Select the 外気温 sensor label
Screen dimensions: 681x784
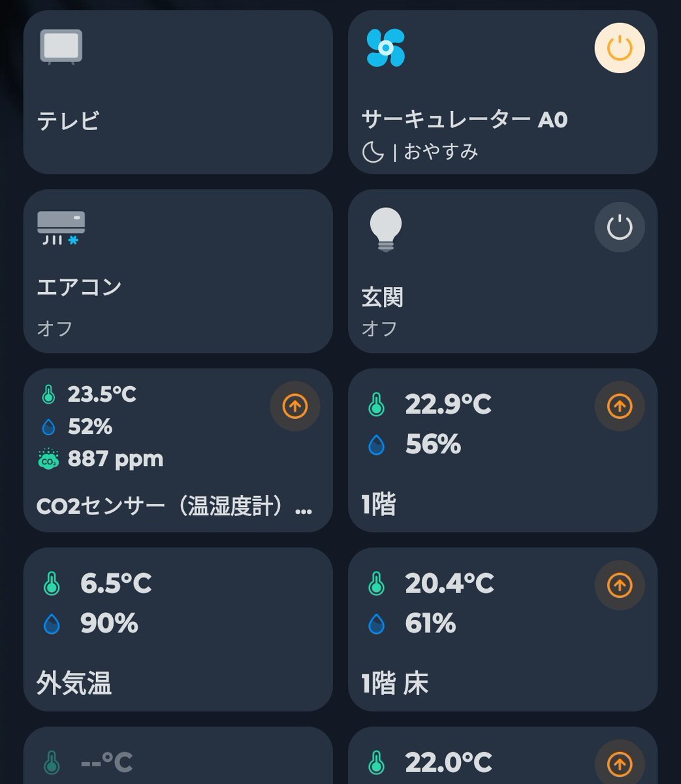(74, 683)
